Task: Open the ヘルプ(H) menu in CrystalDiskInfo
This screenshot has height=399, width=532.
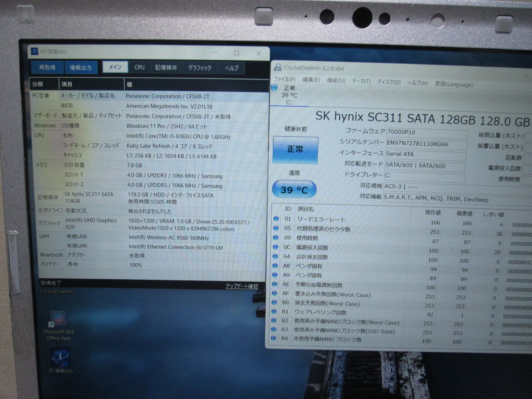Action: coord(418,83)
